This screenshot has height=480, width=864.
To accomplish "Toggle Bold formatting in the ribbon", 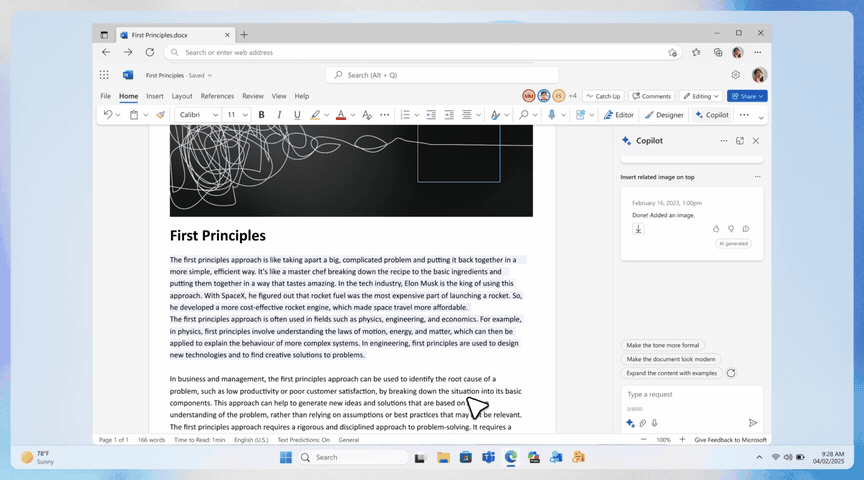I will coord(262,115).
